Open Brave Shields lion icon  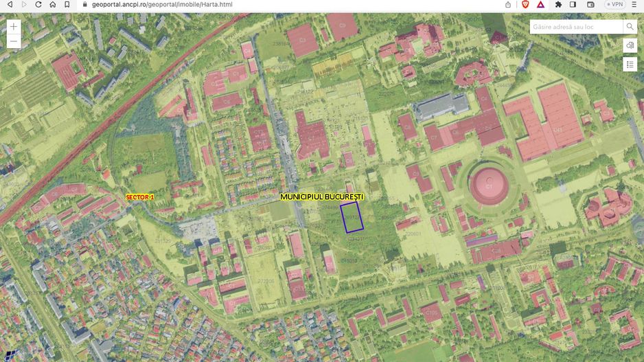[525, 4]
